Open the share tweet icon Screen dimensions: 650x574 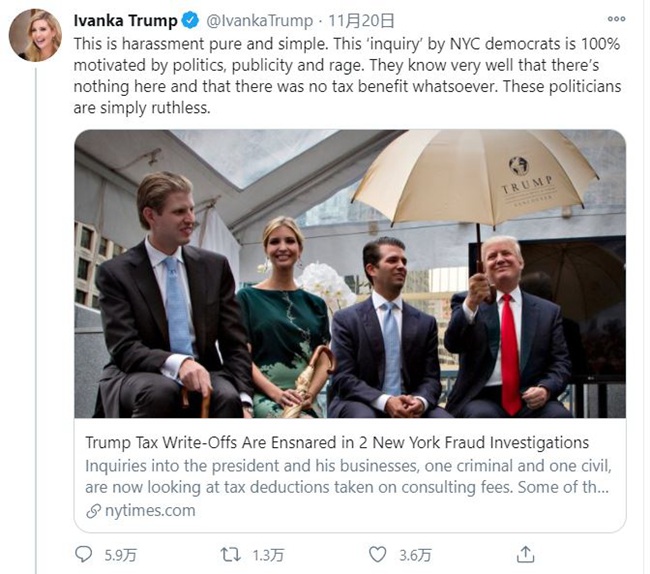coord(525,553)
